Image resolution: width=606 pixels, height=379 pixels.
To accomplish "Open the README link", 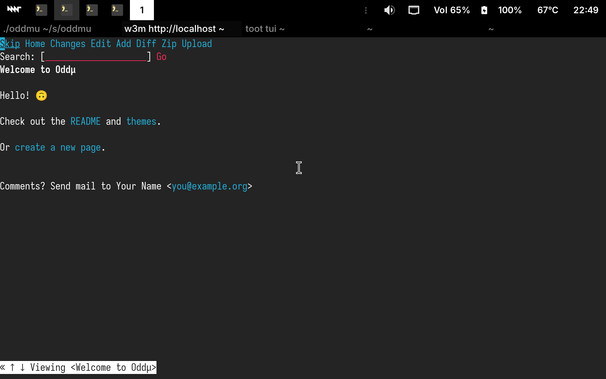I will (x=85, y=121).
